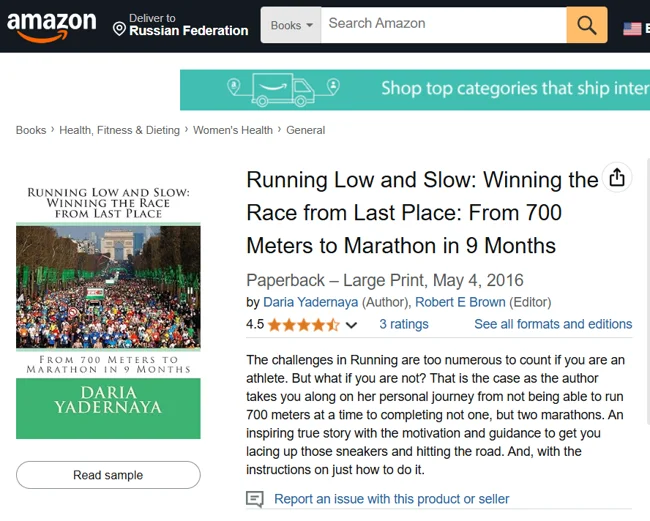Click the orange search magnifier button
650x521 pixels.
pyautogui.click(x=587, y=25)
